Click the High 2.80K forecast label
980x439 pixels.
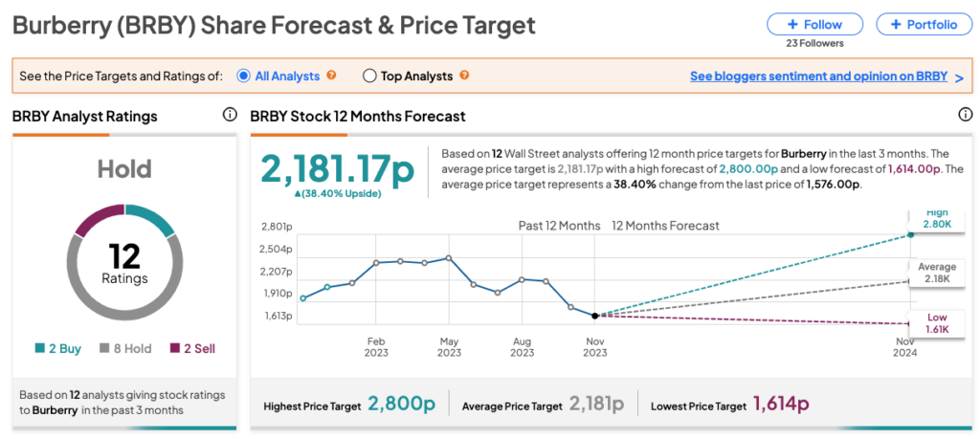tap(936, 218)
